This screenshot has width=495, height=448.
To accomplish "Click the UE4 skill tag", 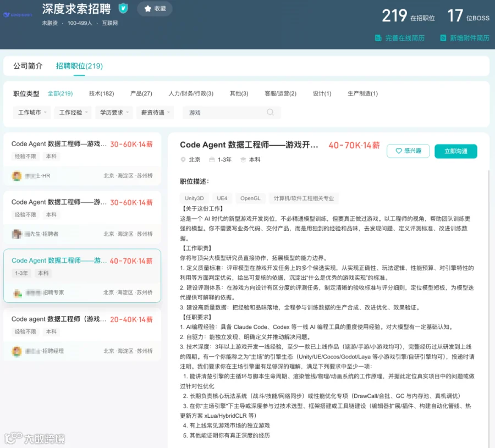I will click(222, 198).
